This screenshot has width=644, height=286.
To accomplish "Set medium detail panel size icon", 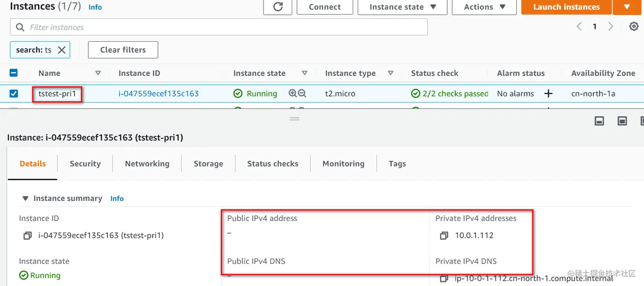I will (x=622, y=121).
